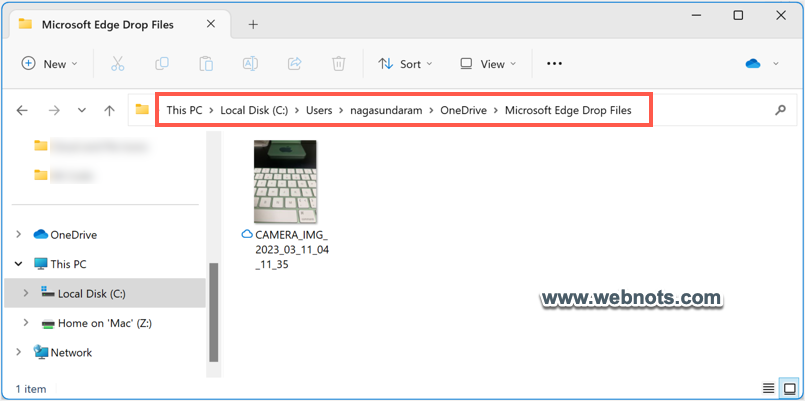
Task: Click the search magnifier icon
Action: tap(780, 109)
